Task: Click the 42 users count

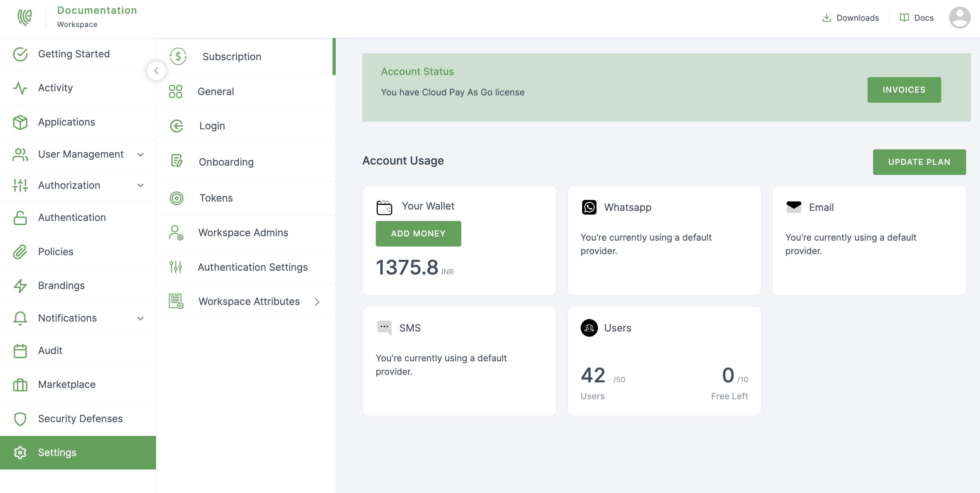Action: point(593,375)
